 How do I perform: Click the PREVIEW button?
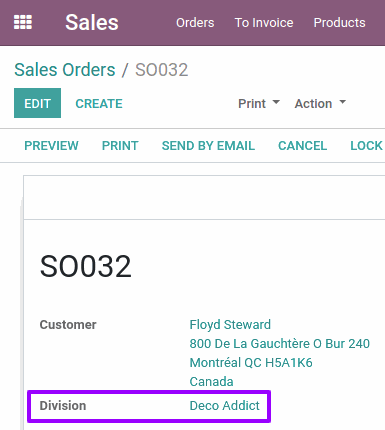[x=51, y=146]
